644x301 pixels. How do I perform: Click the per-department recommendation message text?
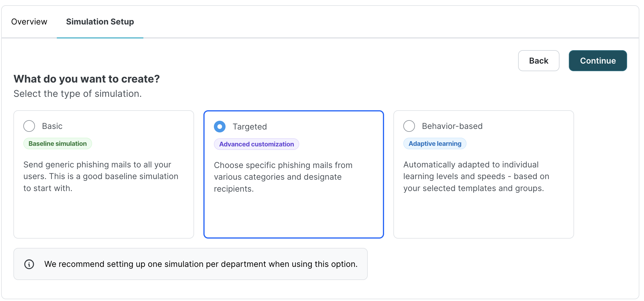point(201,264)
